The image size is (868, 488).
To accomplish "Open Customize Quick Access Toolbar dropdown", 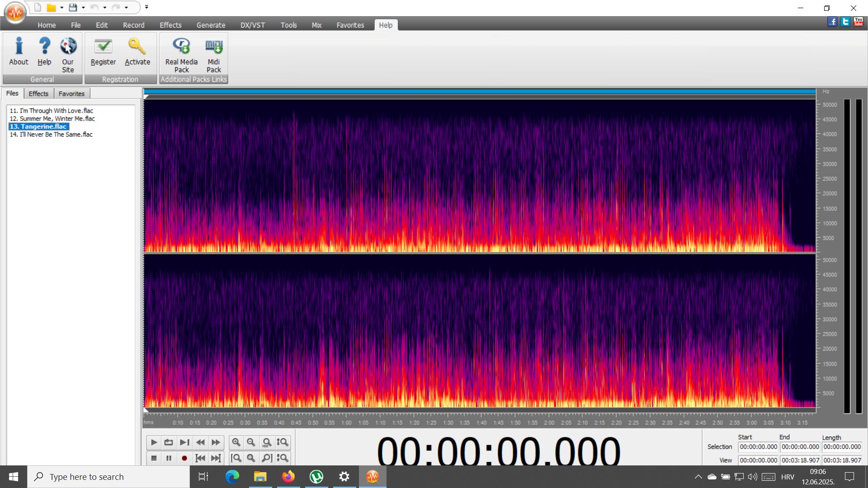I will [x=146, y=7].
